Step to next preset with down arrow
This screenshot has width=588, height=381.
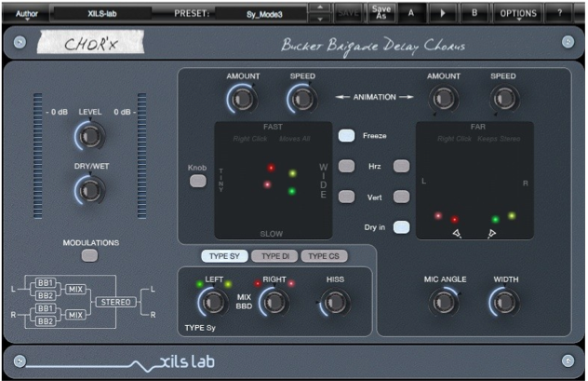(x=320, y=19)
